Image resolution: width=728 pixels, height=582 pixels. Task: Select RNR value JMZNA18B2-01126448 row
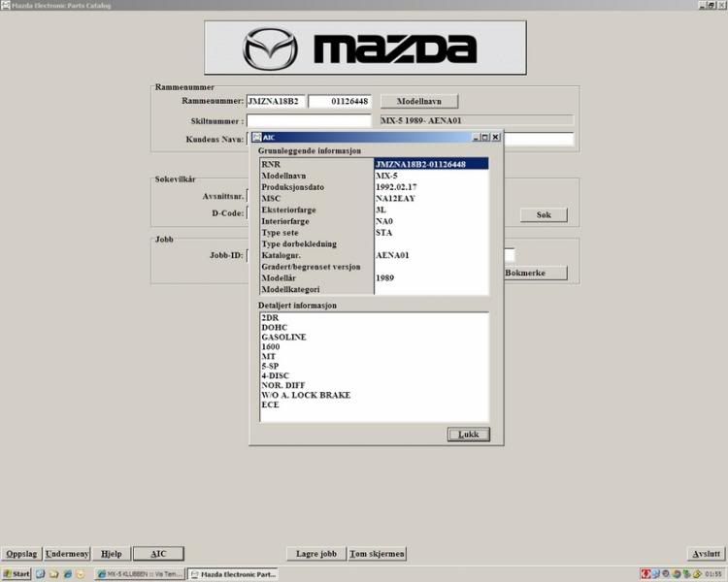click(431, 164)
